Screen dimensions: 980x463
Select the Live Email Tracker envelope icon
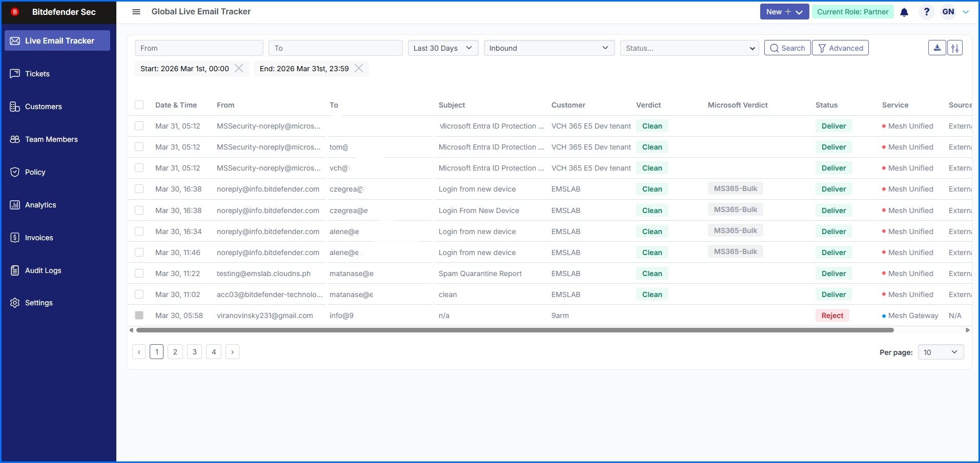pyautogui.click(x=14, y=40)
